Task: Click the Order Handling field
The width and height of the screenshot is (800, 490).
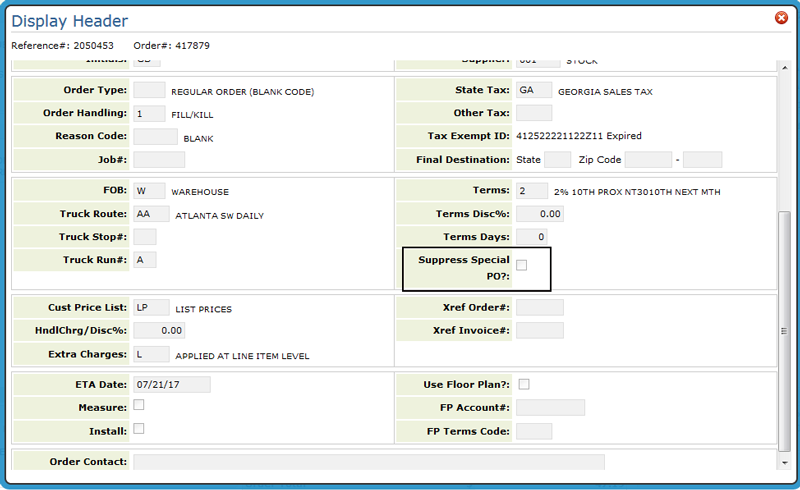Action: pos(149,113)
